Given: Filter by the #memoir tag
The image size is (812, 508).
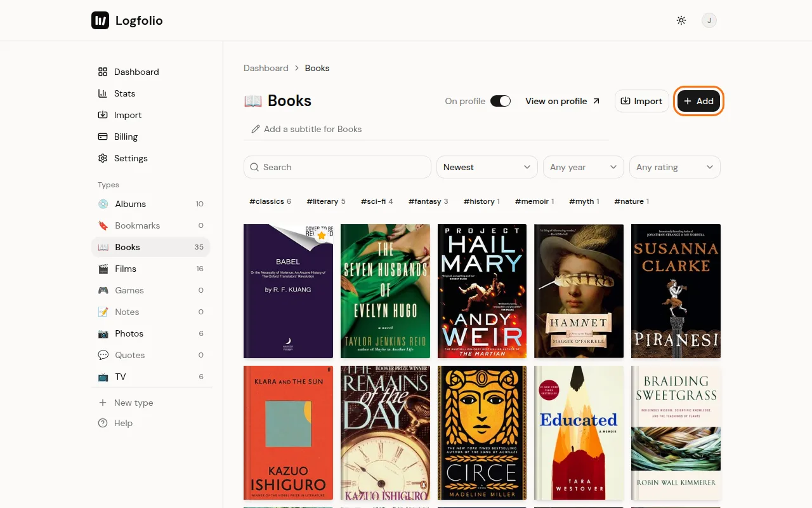Looking at the screenshot, I should click(x=534, y=201).
